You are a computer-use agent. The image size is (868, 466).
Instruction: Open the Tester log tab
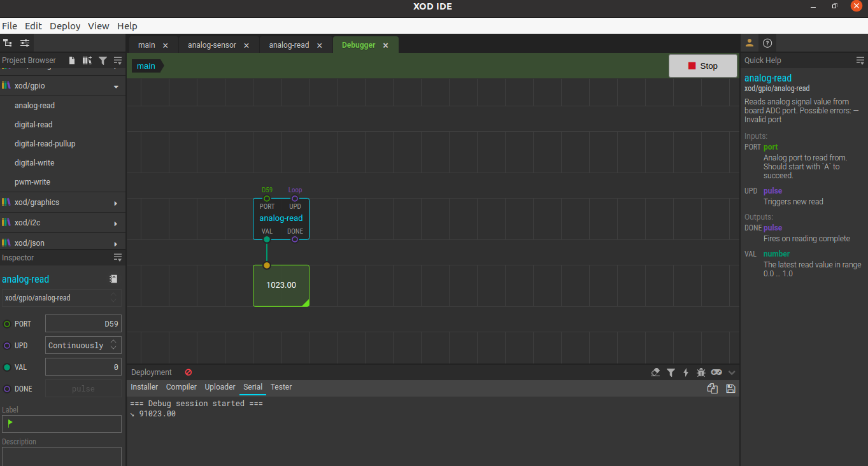pyautogui.click(x=281, y=387)
